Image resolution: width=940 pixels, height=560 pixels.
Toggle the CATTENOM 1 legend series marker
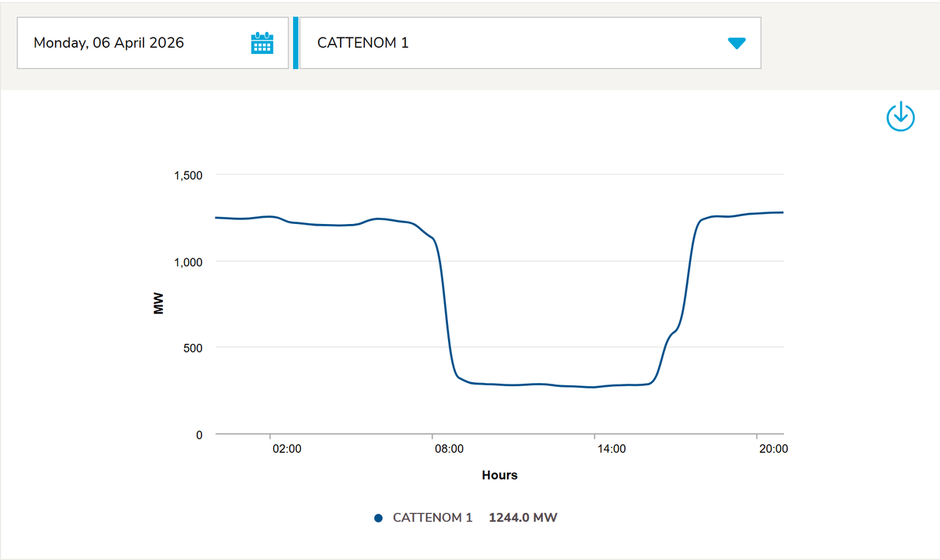tap(378, 518)
